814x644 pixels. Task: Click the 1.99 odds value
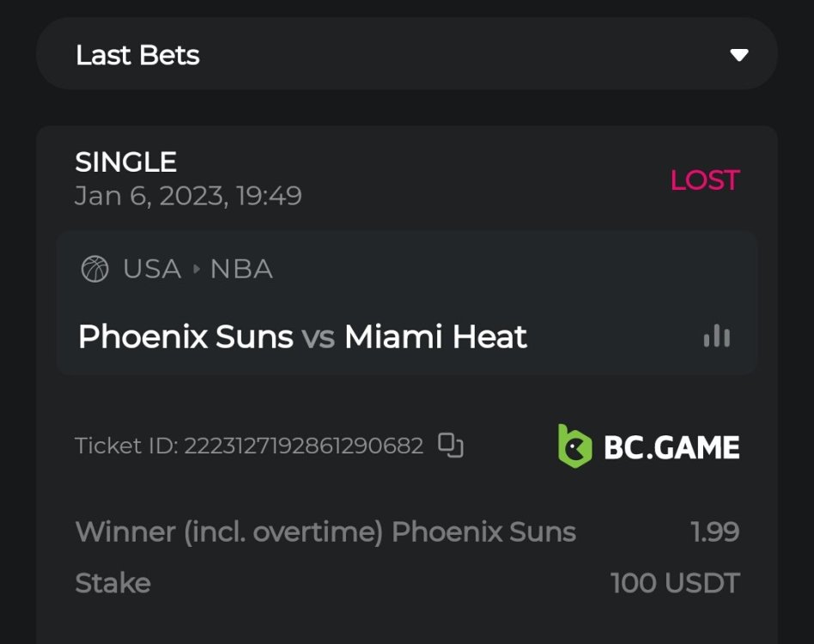714,532
